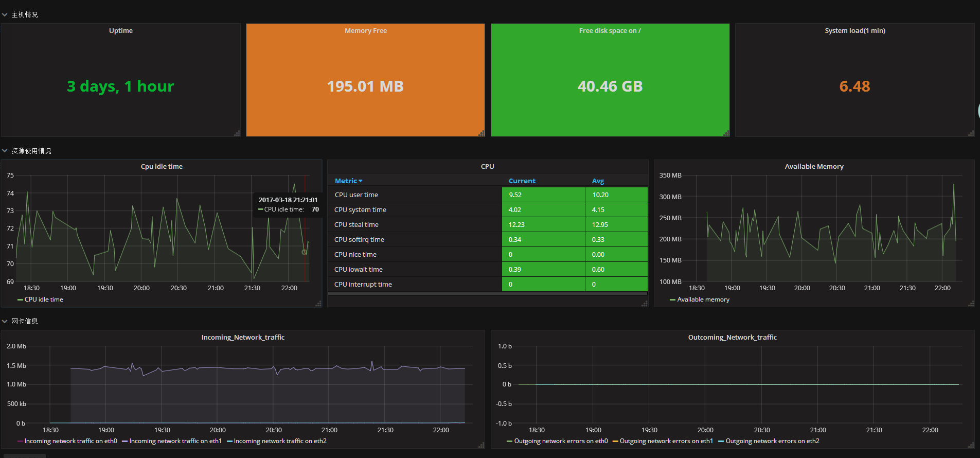Sort CPU table by Avg column
Image resolution: width=980 pixels, height=458 pixels.
[x=598, y=181]
